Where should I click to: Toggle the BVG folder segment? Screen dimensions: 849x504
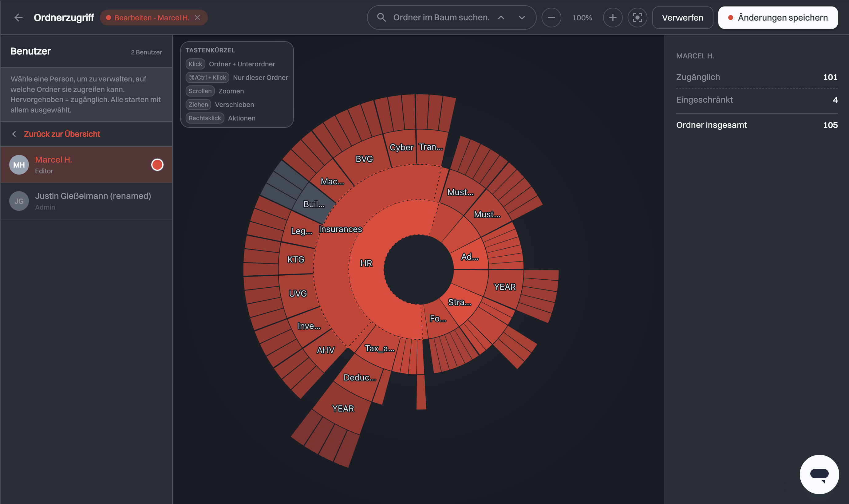(364, 159)
